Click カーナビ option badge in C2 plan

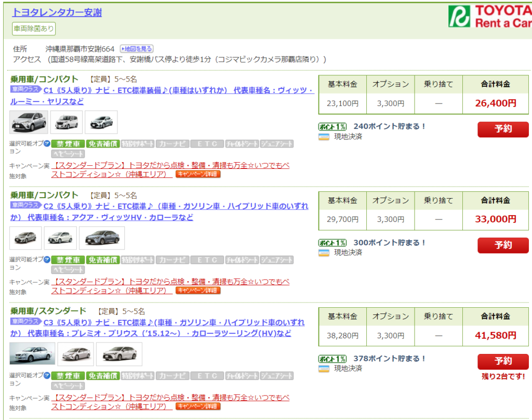pos(172,260)
